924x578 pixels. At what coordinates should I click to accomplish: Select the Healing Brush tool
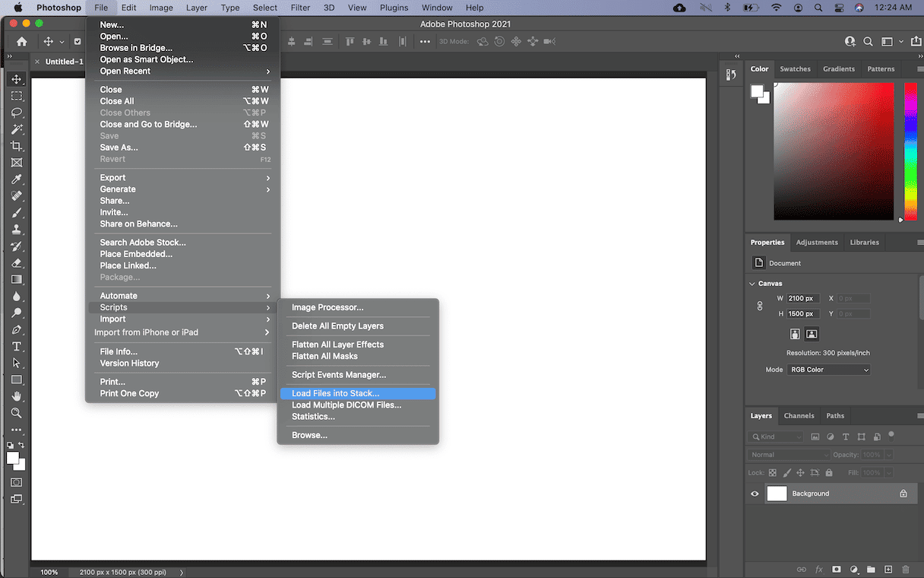click(17, 196)
